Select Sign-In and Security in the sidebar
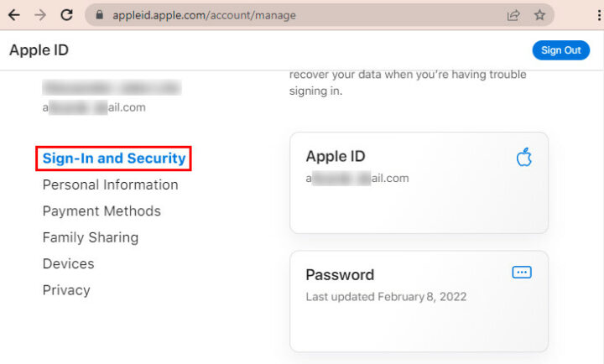Screen dimensions: 604x364 114,159
